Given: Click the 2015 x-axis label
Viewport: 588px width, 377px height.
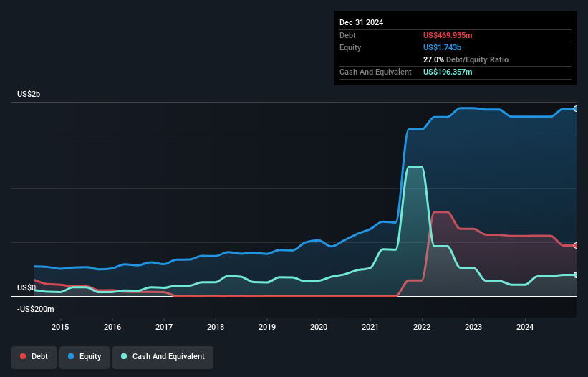Looking at the screenshot, I should pyautogui.click(x=60, y=327).
